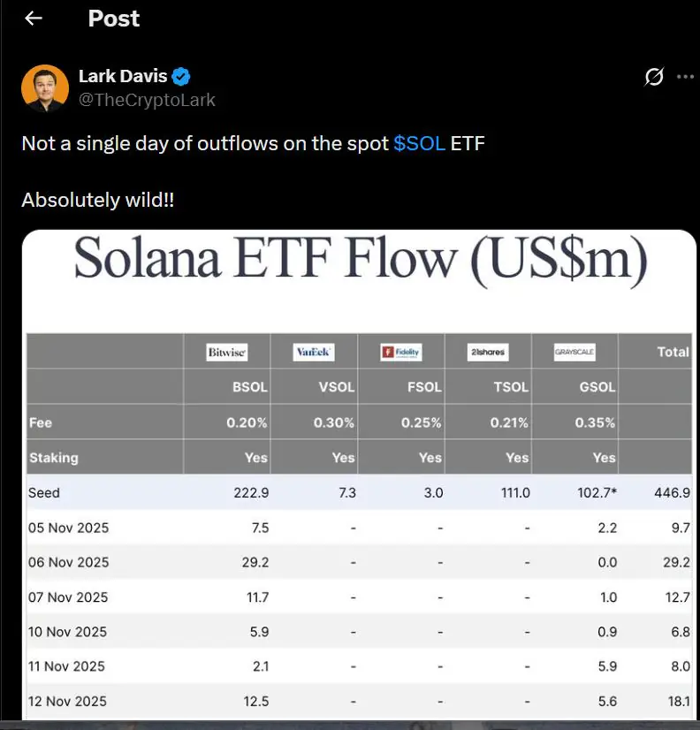Click the Post page heading
700x730 pixels.
[113, 19]
